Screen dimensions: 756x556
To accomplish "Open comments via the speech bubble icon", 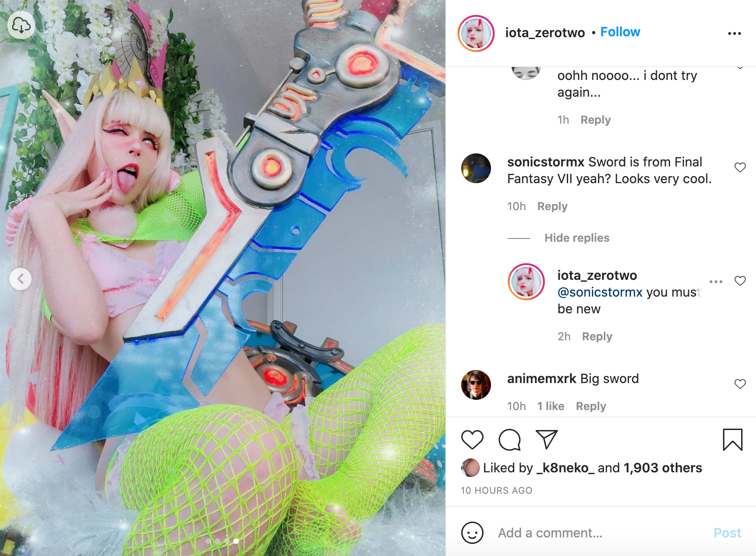I will coord(510,440).
